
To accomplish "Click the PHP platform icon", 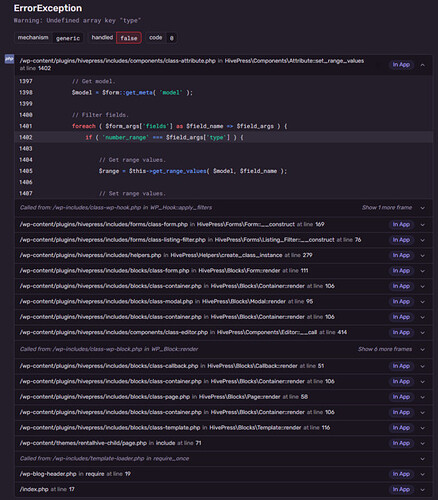I will click(9, 59).
